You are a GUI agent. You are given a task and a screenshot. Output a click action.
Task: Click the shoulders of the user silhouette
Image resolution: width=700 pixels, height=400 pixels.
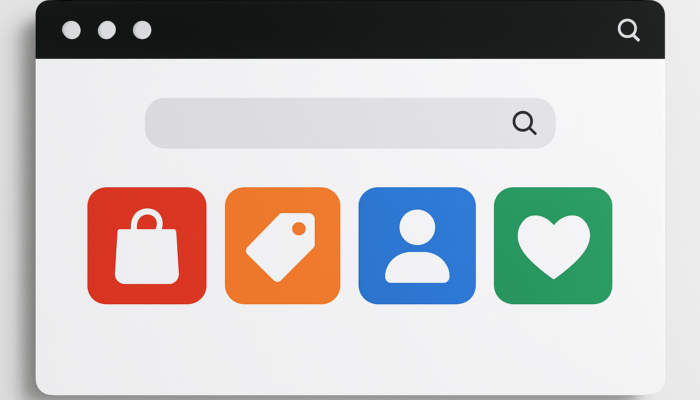click(x=417, y=267)
